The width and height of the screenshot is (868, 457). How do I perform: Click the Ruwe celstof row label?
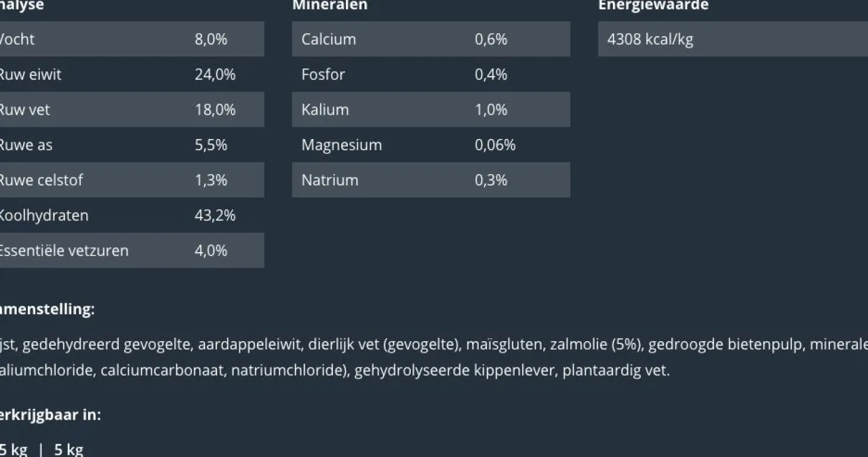pos(40,180)
